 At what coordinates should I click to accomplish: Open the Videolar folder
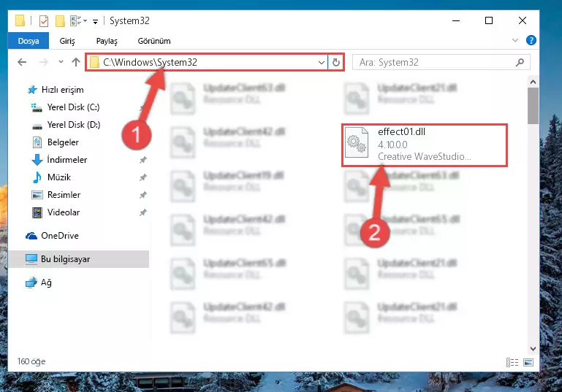click(x=64, y=212)
